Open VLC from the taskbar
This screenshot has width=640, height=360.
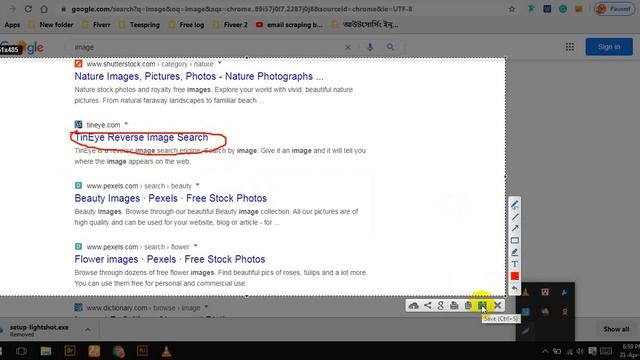(166, 351)
